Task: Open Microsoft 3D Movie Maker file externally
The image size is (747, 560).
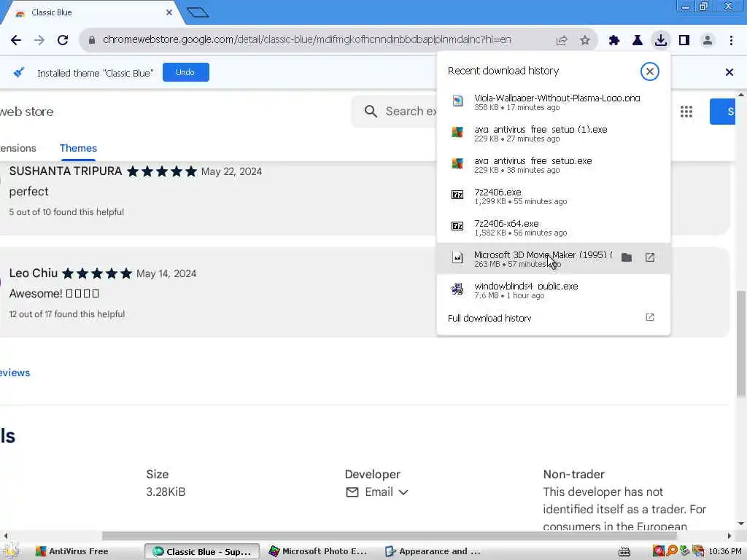Action: click(650, 257)
